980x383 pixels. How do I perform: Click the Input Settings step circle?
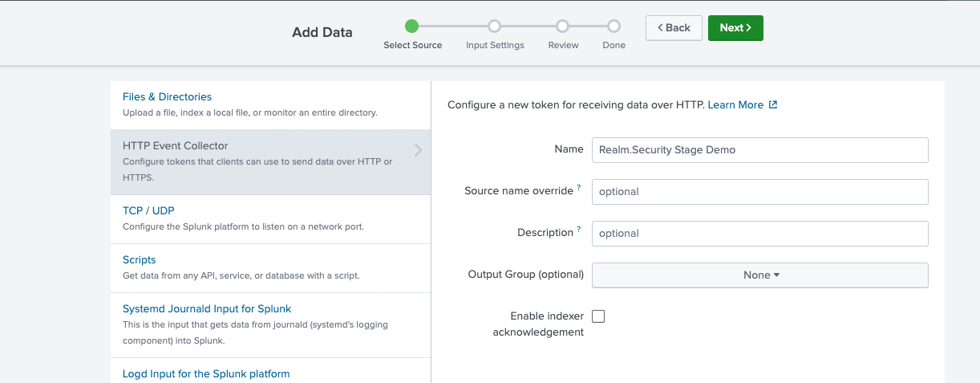coord(495,26)
